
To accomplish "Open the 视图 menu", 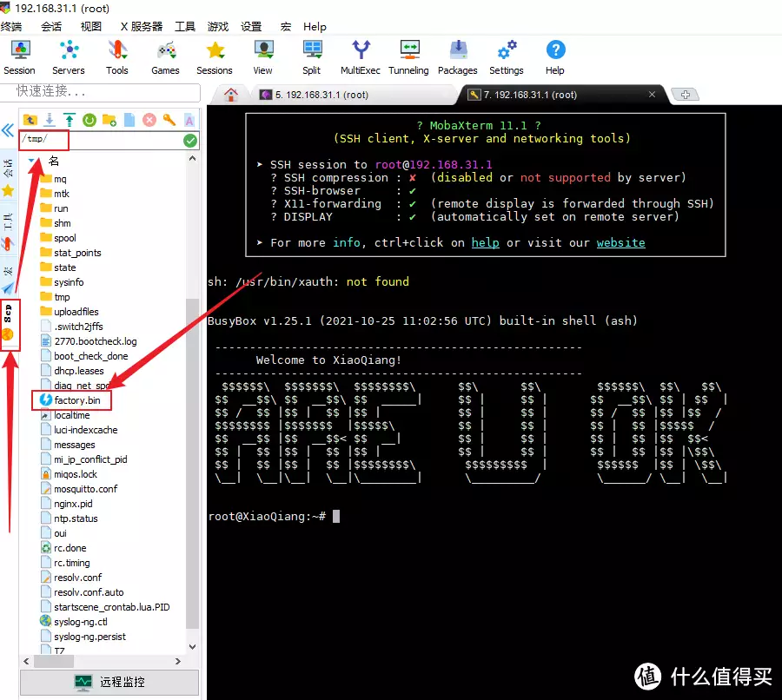I will click(90, 26).
